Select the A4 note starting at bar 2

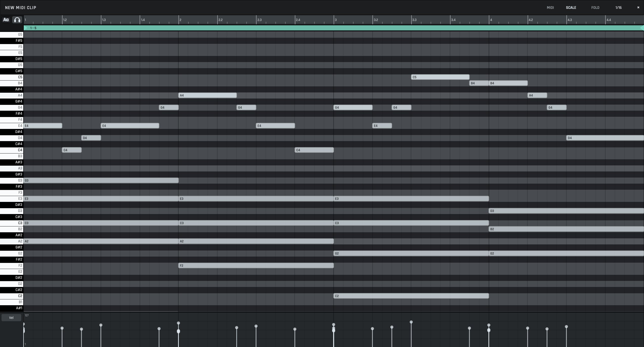pyautogui.click(x=208, y=95)
